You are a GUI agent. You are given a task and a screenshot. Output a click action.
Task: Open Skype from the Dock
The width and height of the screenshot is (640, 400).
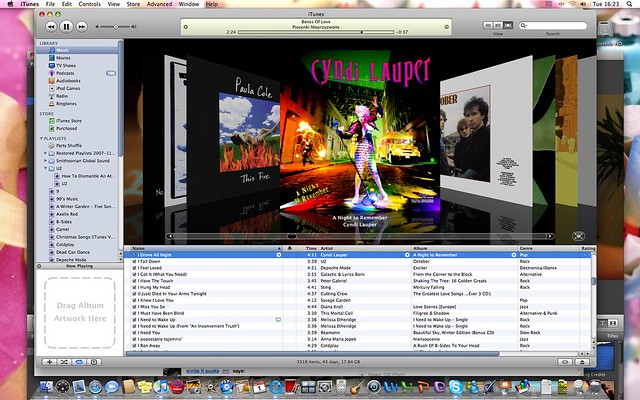click(x=456, y=386)
